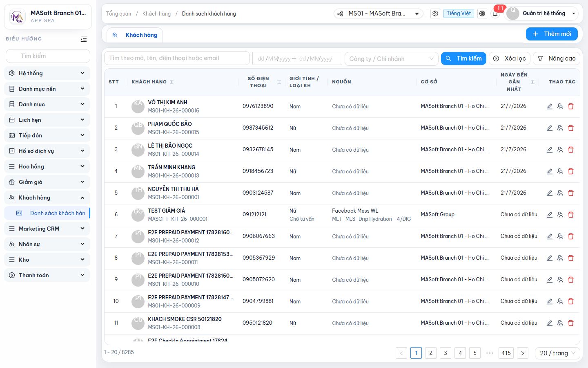This screenshot has width=588, height=368.
Task: Sort by SỐ ĐIỆN THOẠI column icon
Action: point(279,82)
